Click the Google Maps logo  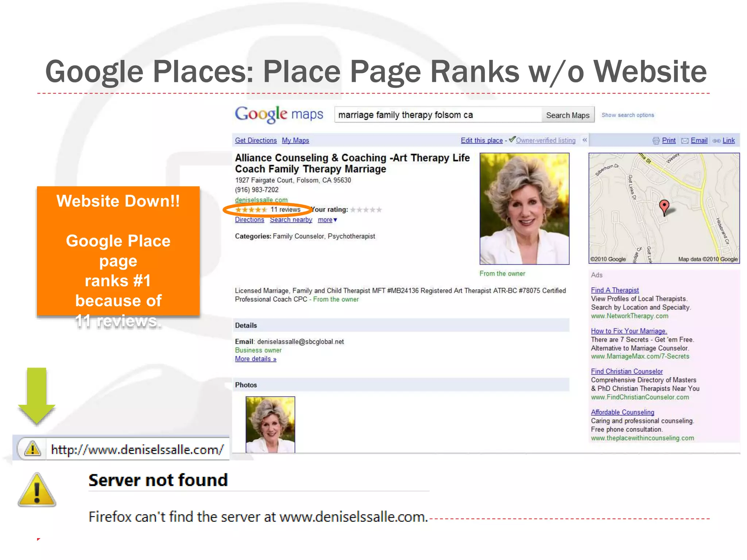279,115
